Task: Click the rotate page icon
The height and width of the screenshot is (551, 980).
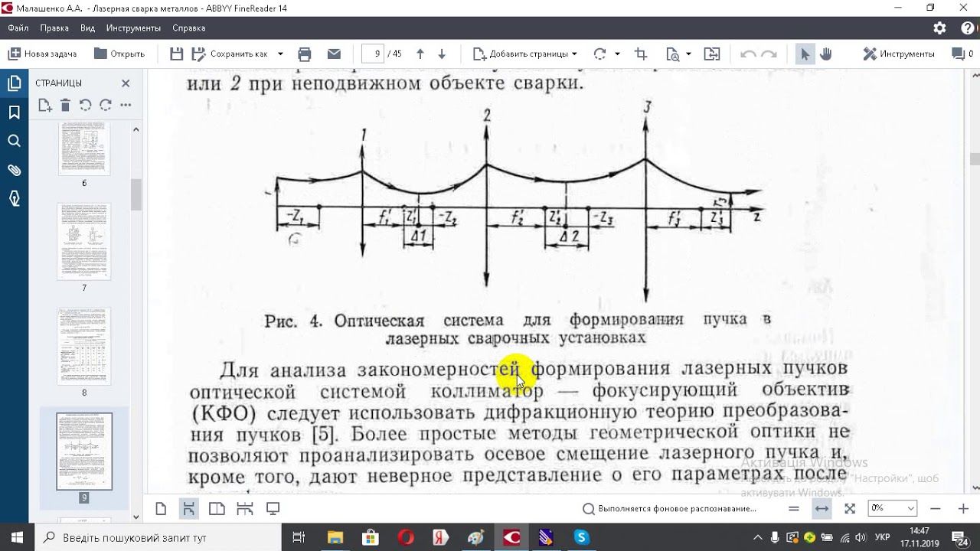Action: [599, 54]
